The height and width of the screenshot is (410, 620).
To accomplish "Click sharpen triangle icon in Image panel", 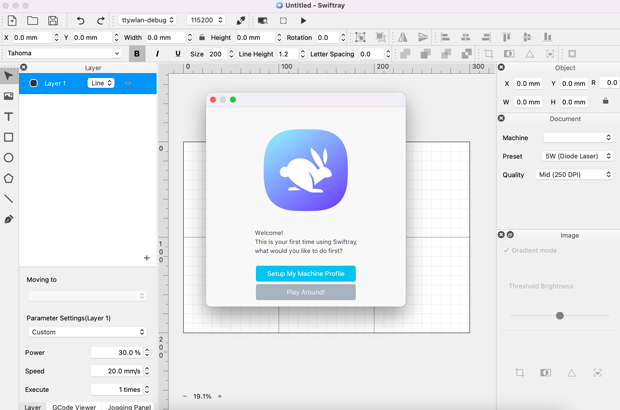I will [571, 372].
